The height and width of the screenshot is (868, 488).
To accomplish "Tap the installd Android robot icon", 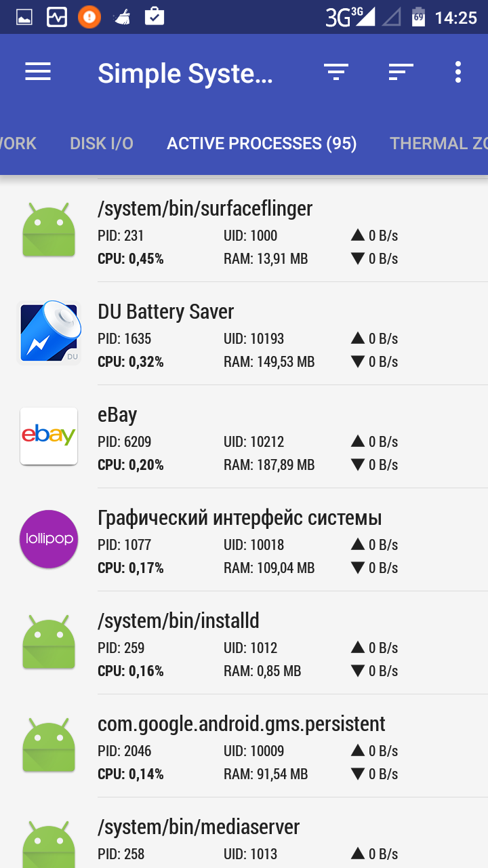I will point(49,642).
